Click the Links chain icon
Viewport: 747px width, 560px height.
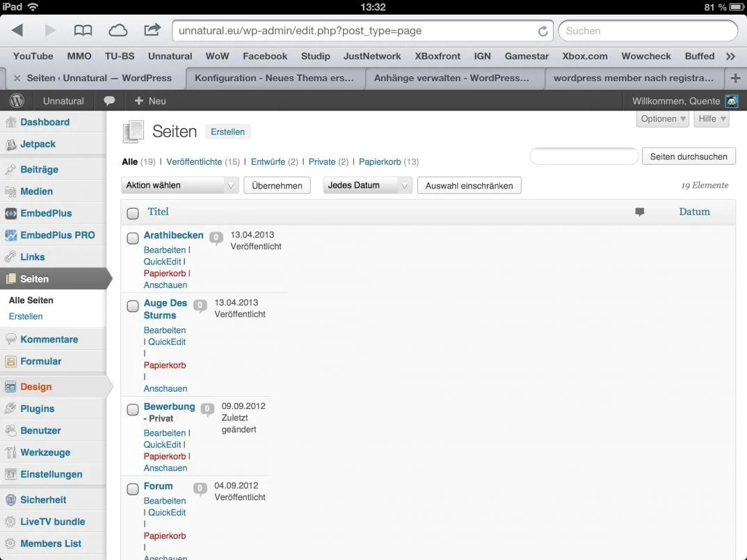coord(10,257)
